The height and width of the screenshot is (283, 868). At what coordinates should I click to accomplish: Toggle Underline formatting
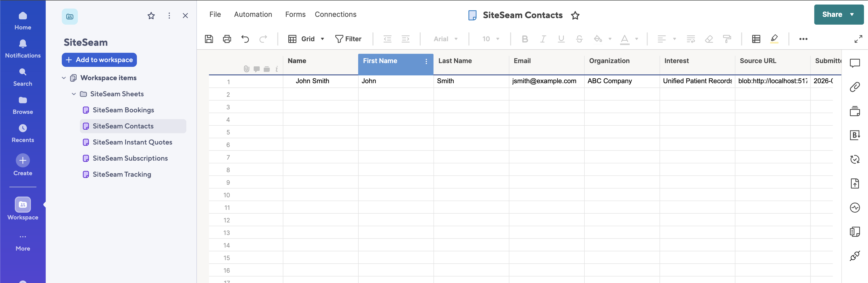pos(561,39)
